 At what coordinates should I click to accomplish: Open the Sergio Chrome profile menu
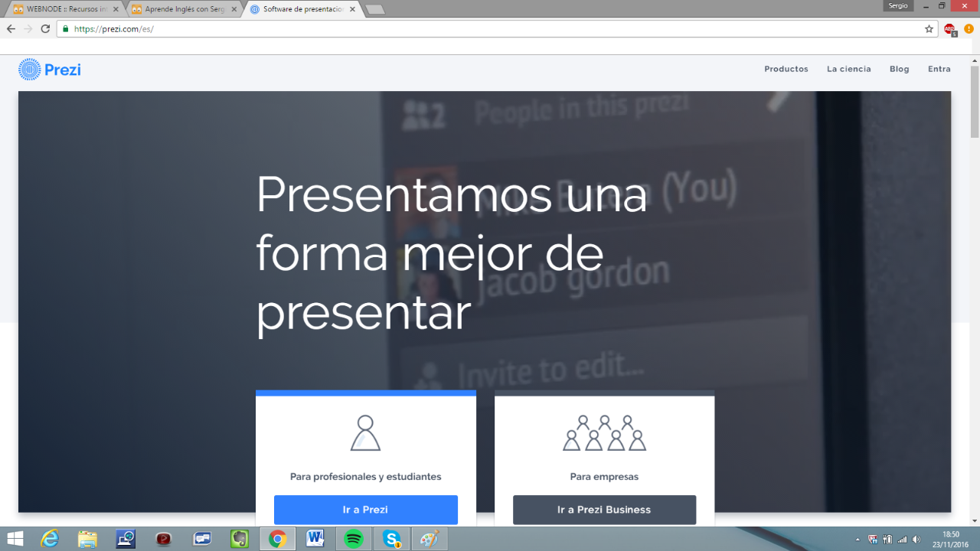[x=898, y=5]
